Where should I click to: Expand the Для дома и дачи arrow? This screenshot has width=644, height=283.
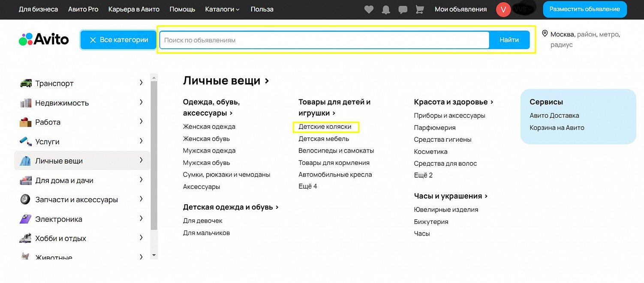(x=141, y=180)
